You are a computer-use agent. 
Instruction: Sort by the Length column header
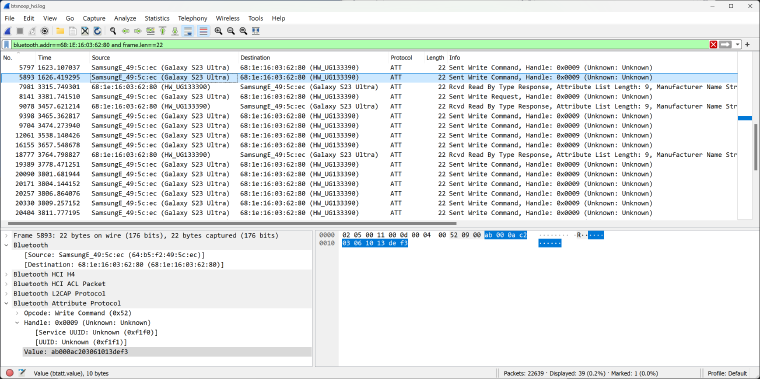(x=435, y=58)
